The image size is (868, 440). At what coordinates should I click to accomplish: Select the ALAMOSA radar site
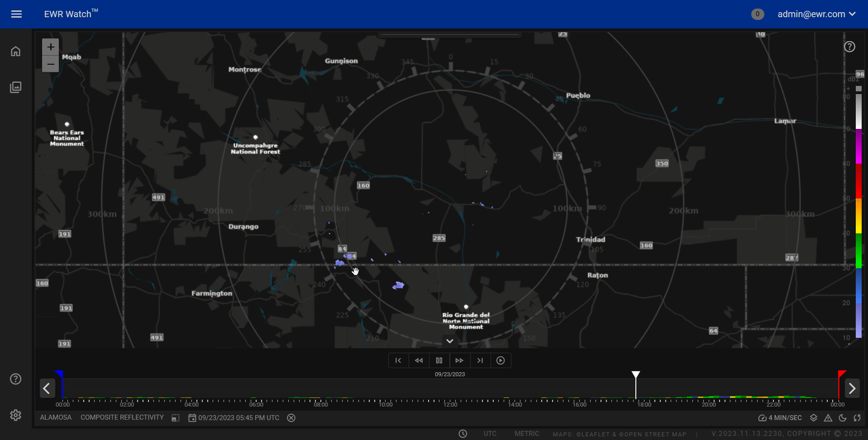(56, 417)
